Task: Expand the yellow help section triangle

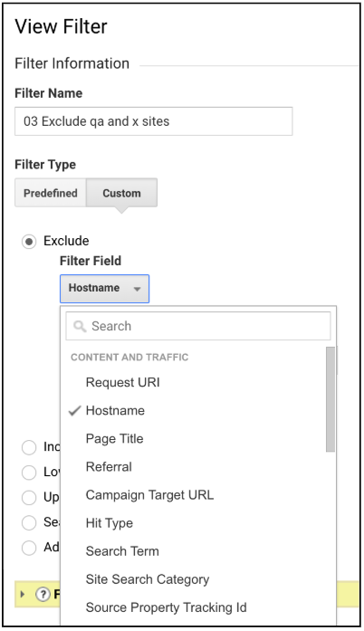Action: [23, 594]
